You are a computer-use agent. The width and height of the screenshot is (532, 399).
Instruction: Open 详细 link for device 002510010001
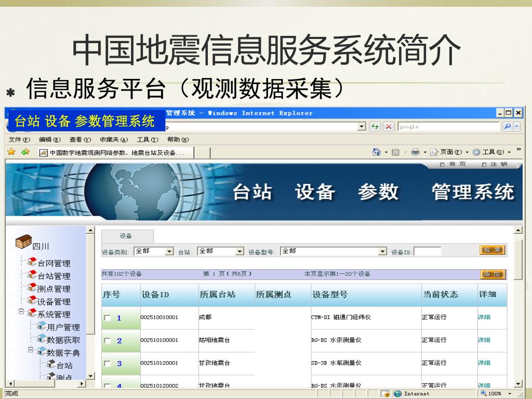coord(484,317)
